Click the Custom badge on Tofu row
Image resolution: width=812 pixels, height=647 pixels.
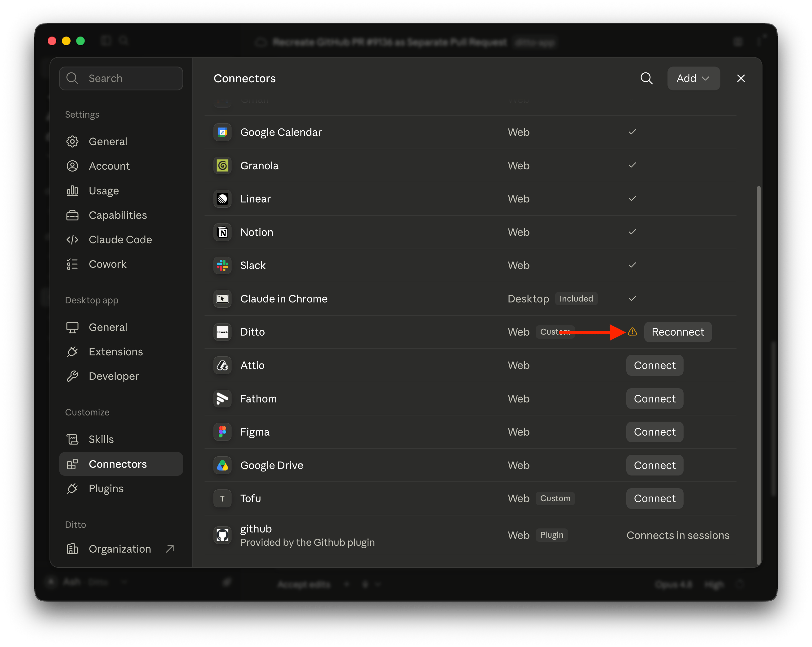pyautogui.click(x=555, y=498)
